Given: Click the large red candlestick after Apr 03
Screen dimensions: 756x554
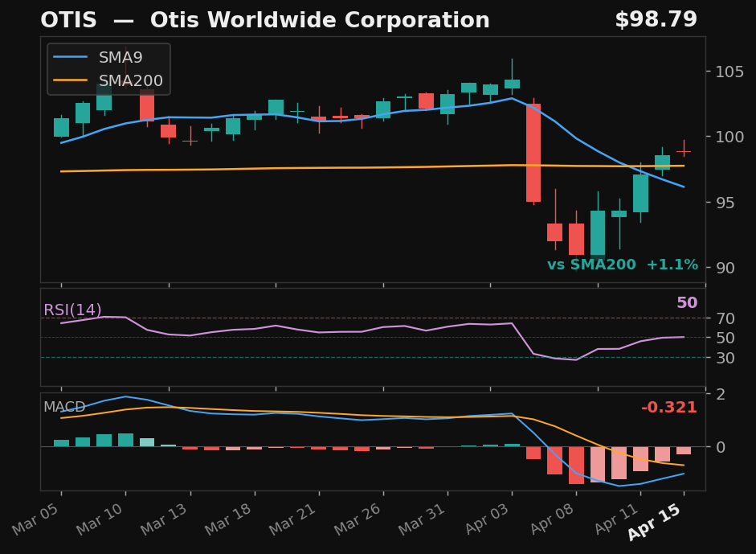Looking at the screenshot, I should tap(533, 153).
